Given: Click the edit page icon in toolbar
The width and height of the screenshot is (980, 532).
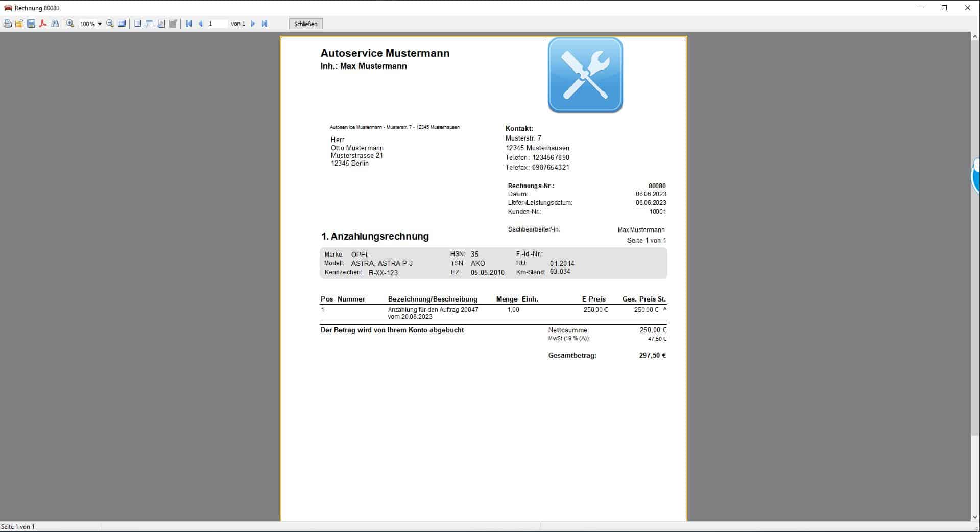Looking at the screenshot, I should pos(173,24).
